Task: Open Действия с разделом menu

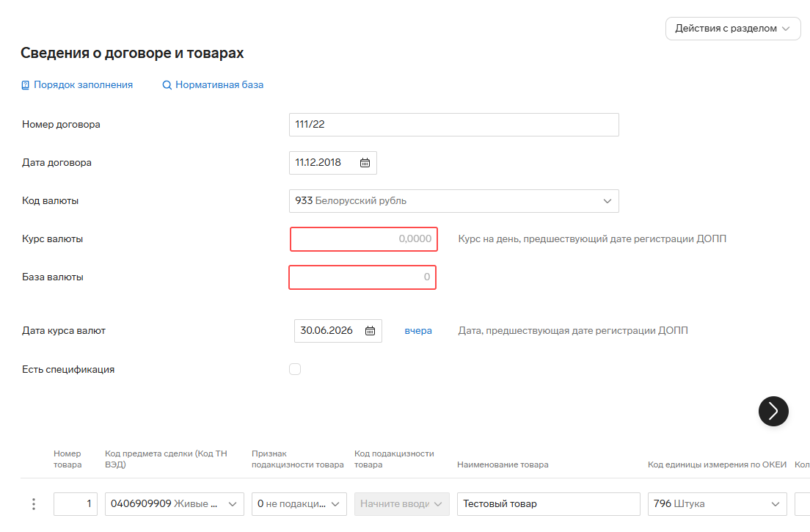Action: 733,29
